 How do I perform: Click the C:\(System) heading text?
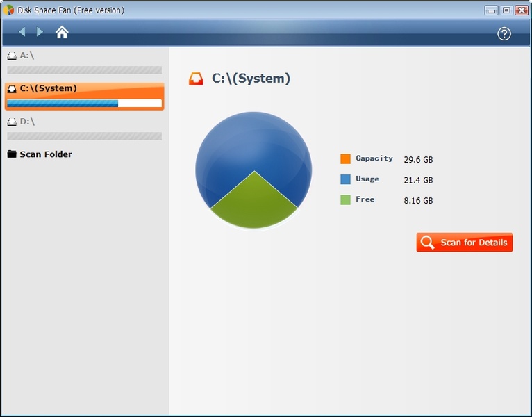click(251, 79)
